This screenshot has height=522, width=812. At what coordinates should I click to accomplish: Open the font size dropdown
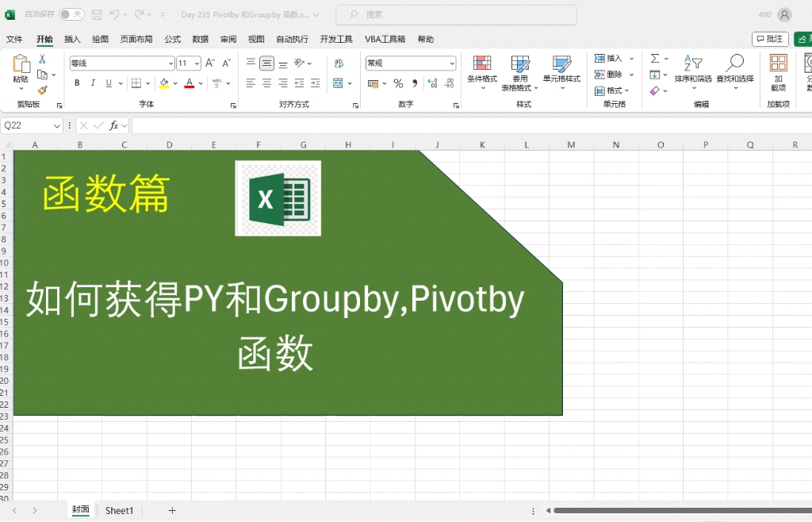tap(189, 63)
